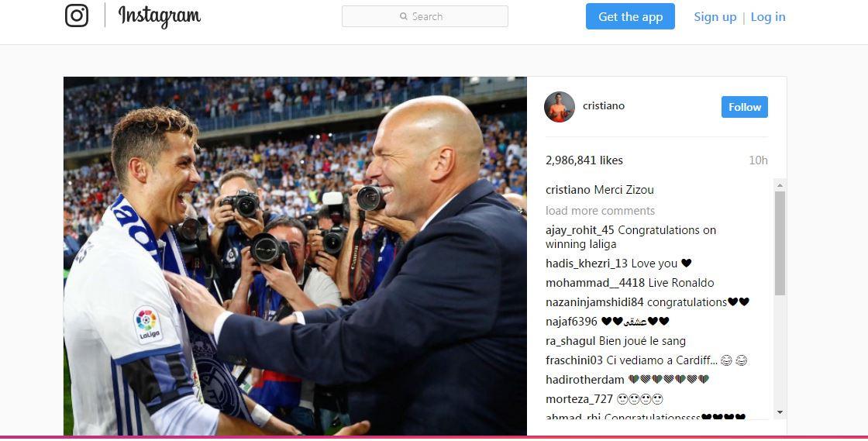
Task: Open the Sign up link
Action: point(715,17)
